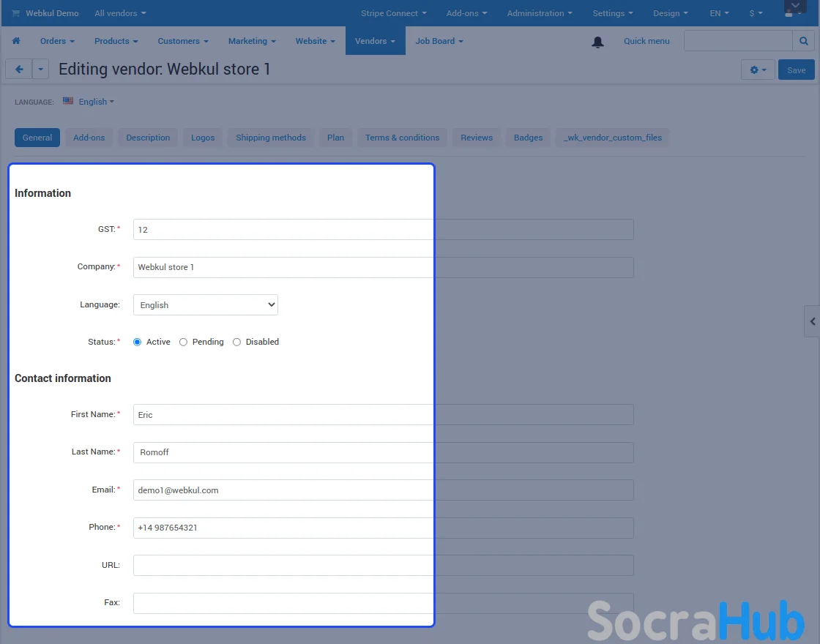Expand the right sidebar chevron
Image resolution: width=820 pixels, height=644 pixels.
point(812,321)
